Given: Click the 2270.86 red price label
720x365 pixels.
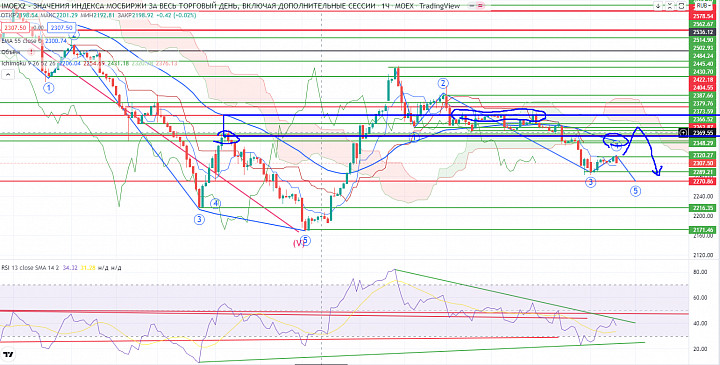Looking at the screenshot, I should (x=704, y=181).
